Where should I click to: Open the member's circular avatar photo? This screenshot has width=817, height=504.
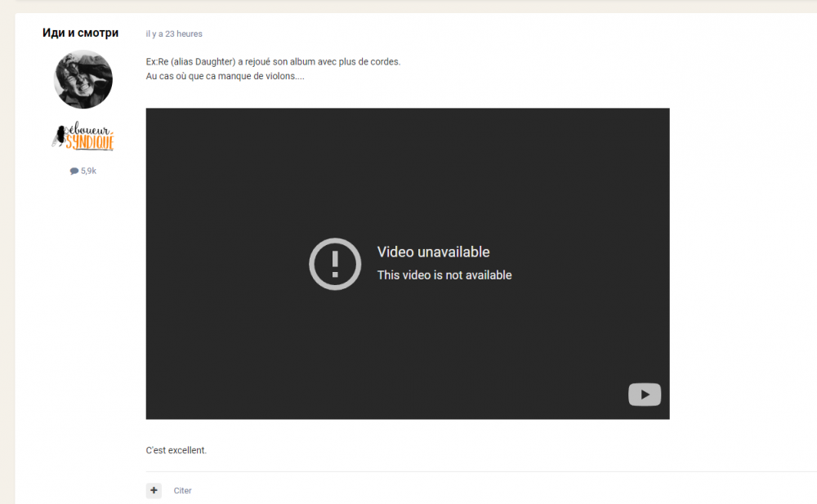(x=83, y=79)
